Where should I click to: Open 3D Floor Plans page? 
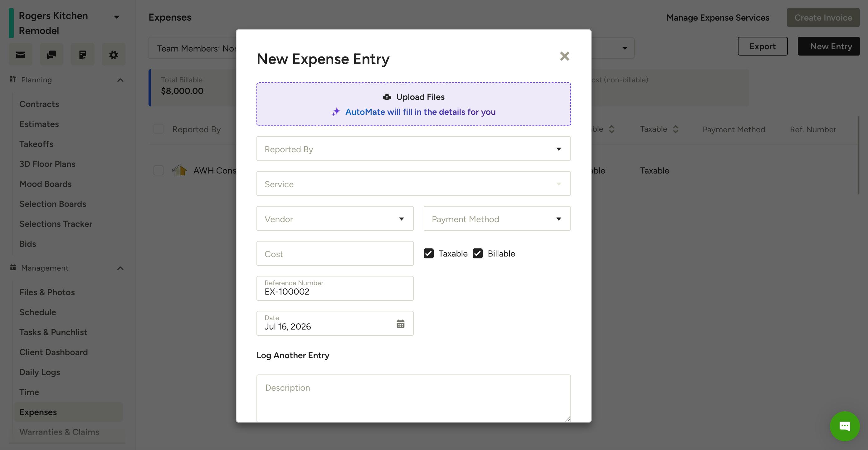tap(47, 164)
